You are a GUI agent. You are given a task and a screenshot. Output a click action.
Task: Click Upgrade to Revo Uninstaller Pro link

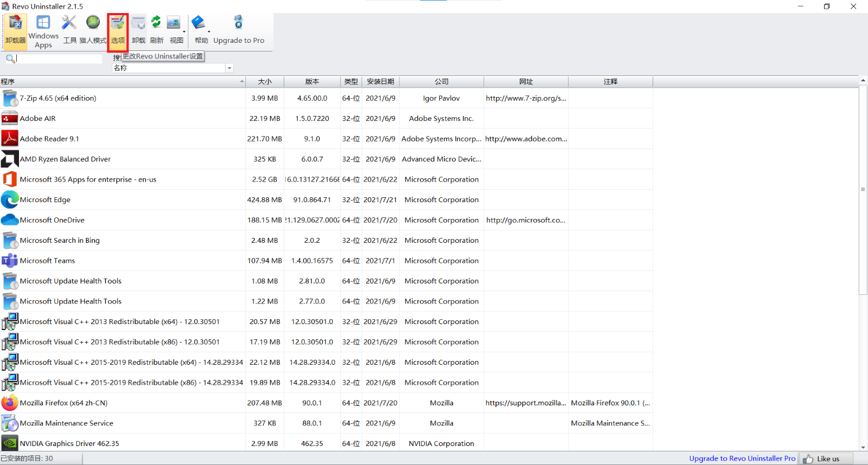pos(742,458)
